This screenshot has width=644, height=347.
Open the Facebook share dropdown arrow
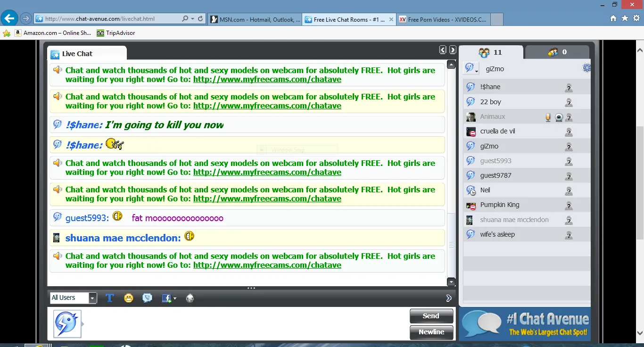tap(175, 298)
